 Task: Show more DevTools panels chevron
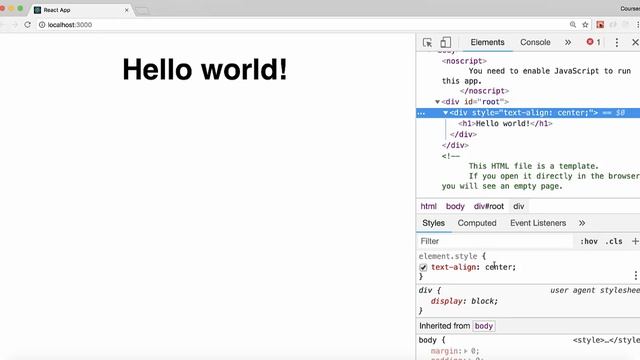(x=568, y=42)
